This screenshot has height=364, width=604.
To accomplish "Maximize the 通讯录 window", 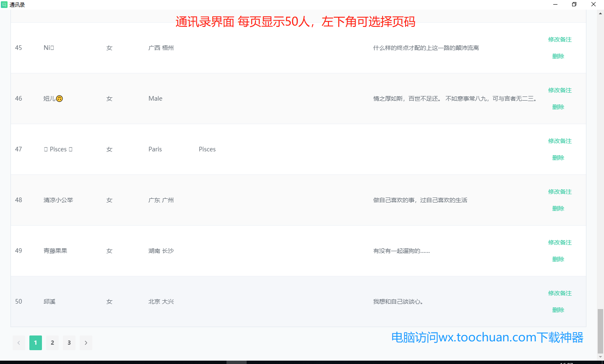I will pos(574,5).
